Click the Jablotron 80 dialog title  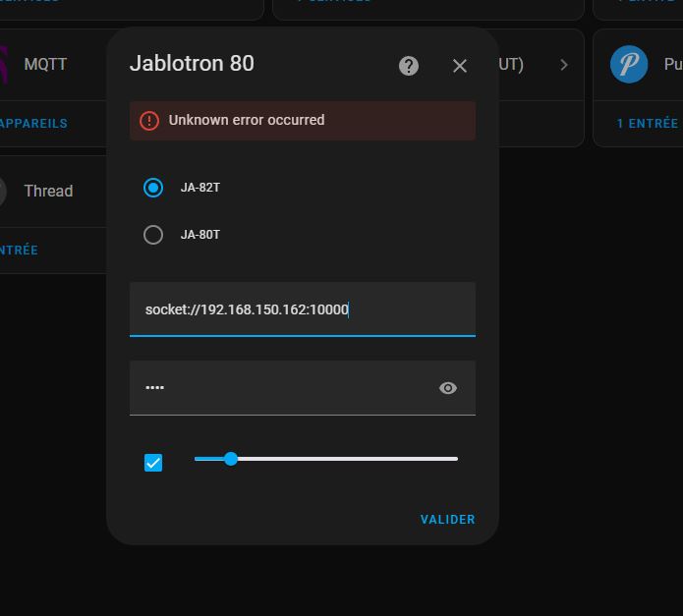point(192,64)
